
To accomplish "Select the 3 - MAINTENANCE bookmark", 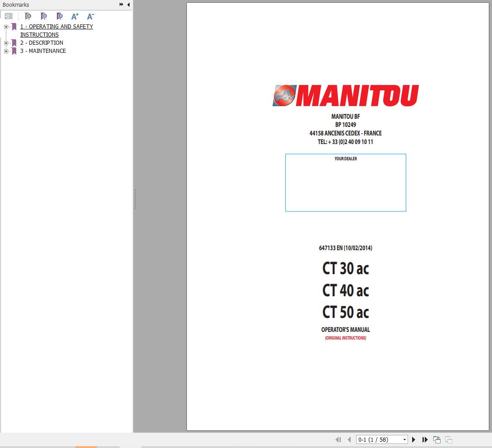I will (x=43, y=51).
